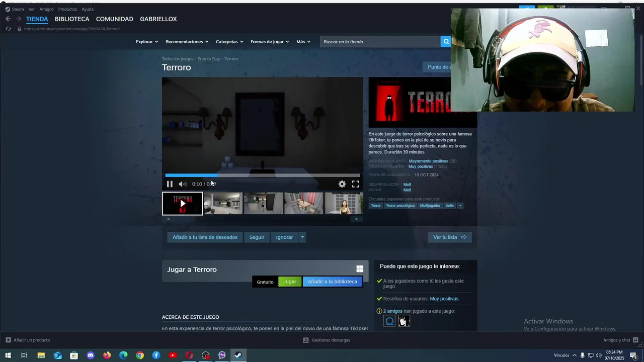Switch to the BIBLIOTECA tab

click(x=72, y=19)
